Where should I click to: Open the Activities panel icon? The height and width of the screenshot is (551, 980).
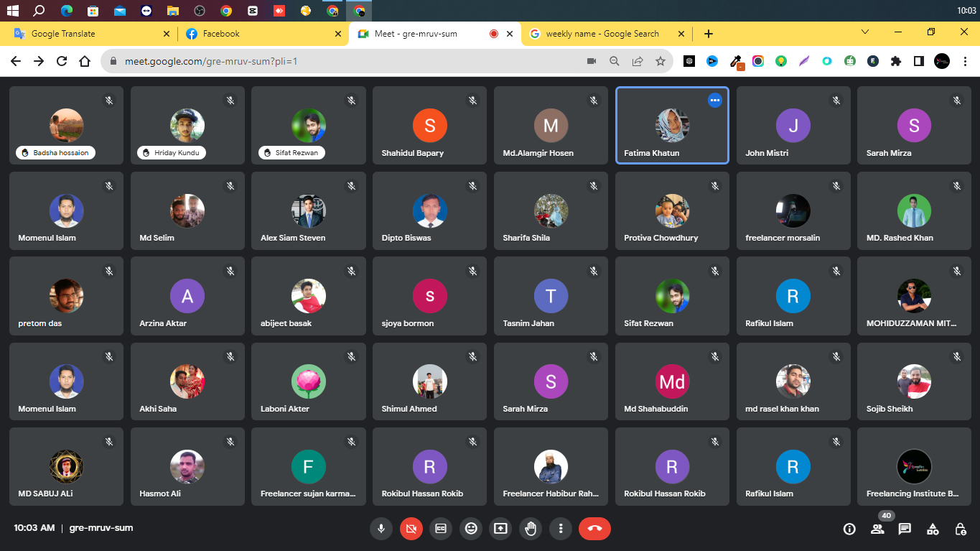click(x=933, y=529)
